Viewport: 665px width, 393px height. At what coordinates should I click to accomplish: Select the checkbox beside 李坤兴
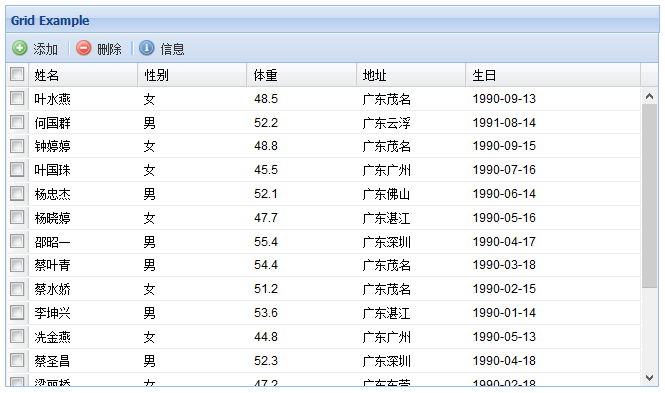[17, 312]
